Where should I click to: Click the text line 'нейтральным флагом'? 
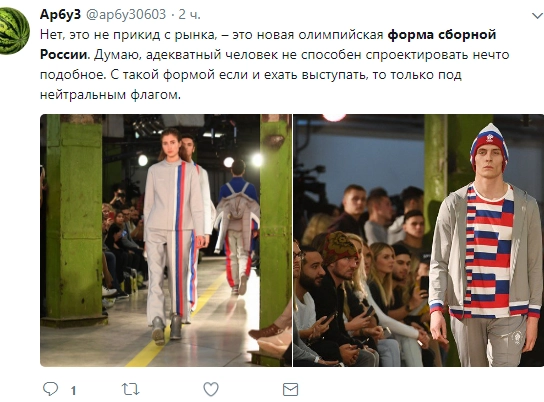point(110,94)
